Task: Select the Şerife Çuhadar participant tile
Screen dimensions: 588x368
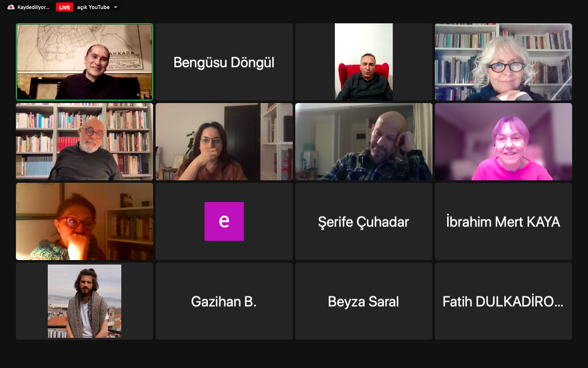Action: point(364,221)
